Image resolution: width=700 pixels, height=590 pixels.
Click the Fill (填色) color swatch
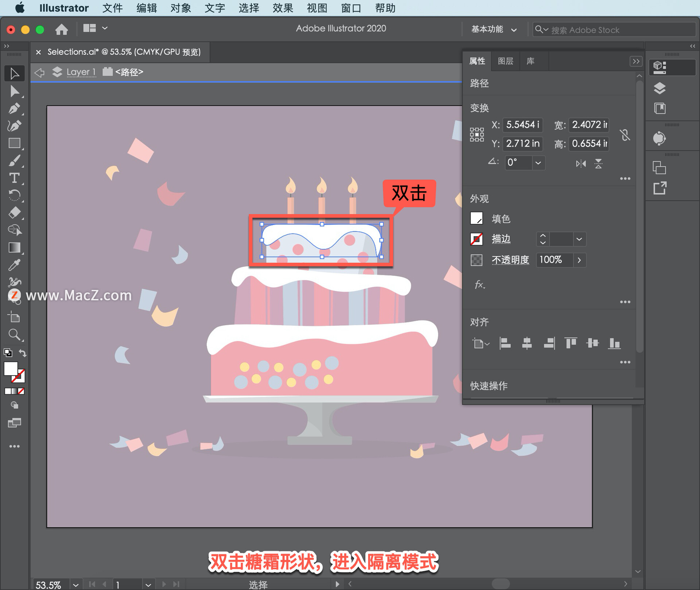(x=477, y=219)
